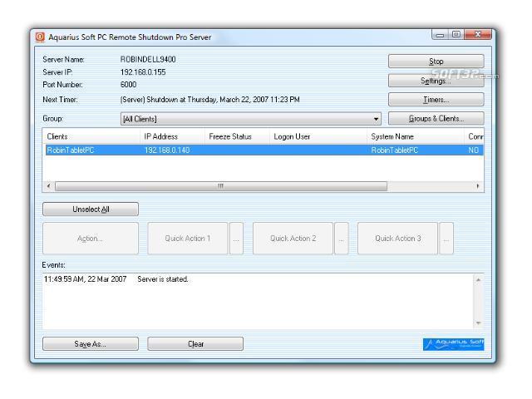Image resolution: width=532 pixels, height=399 pixels.
Task: Sort by the IP Address column header
Action: click(x=172, y=136)
